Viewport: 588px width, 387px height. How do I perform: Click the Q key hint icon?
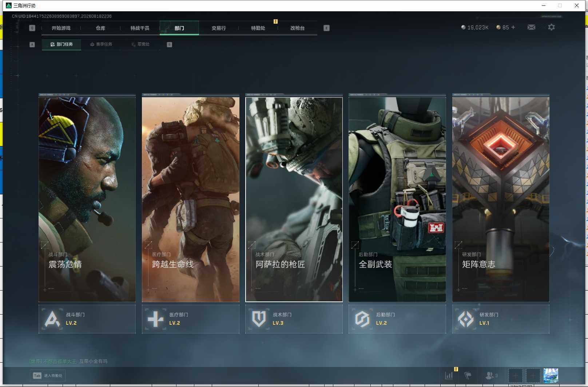32,28
